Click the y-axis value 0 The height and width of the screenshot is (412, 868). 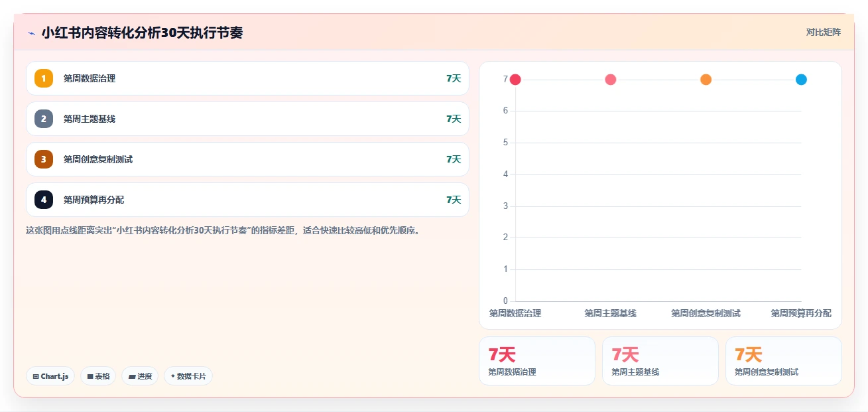[505, 301]
